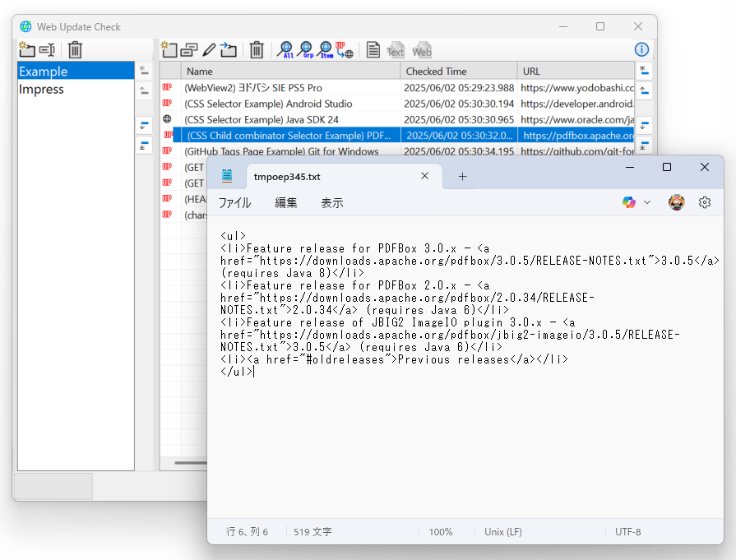Click the account avatar in Notepad
Screen dimensions: 736x560
tap(677, 202)
